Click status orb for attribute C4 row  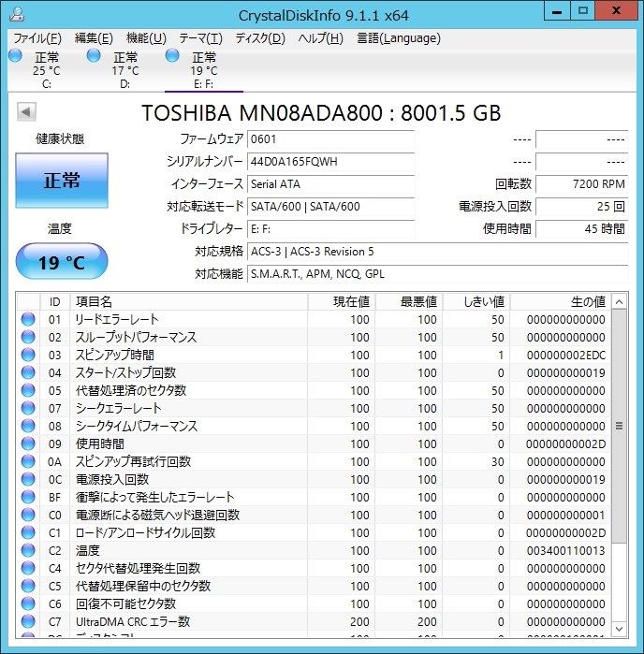click(28, 569)
